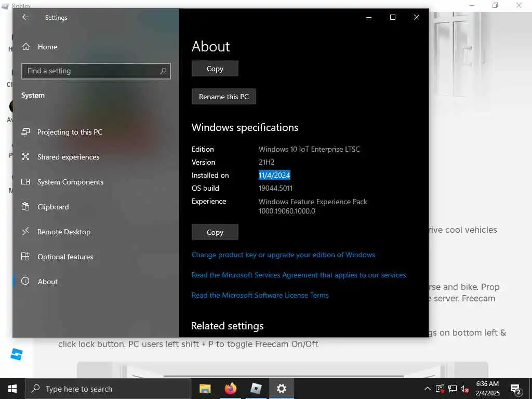Click the Optional features icon

point(25,257)
